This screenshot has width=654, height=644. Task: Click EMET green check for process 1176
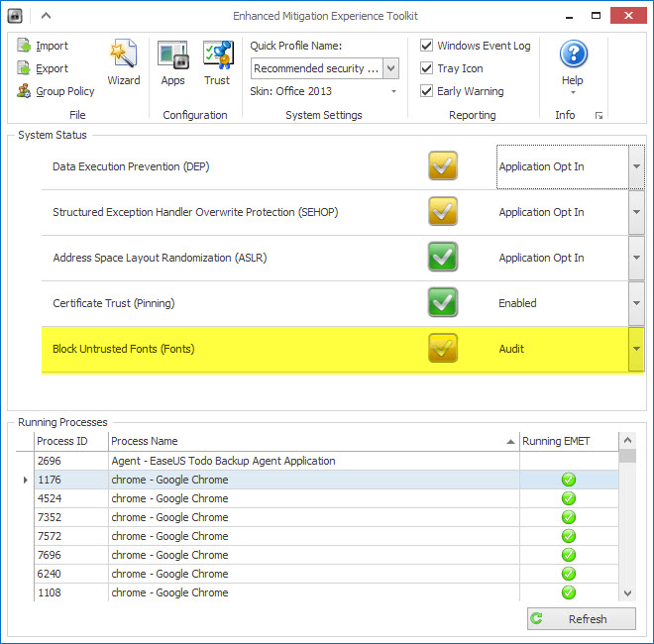tap(569, 480)
